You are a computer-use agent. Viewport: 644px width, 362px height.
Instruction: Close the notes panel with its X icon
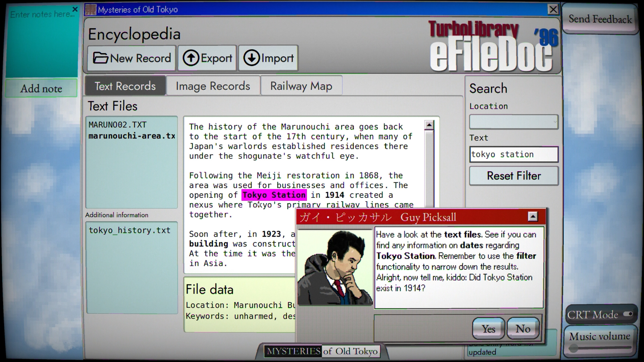pos(75,9)
